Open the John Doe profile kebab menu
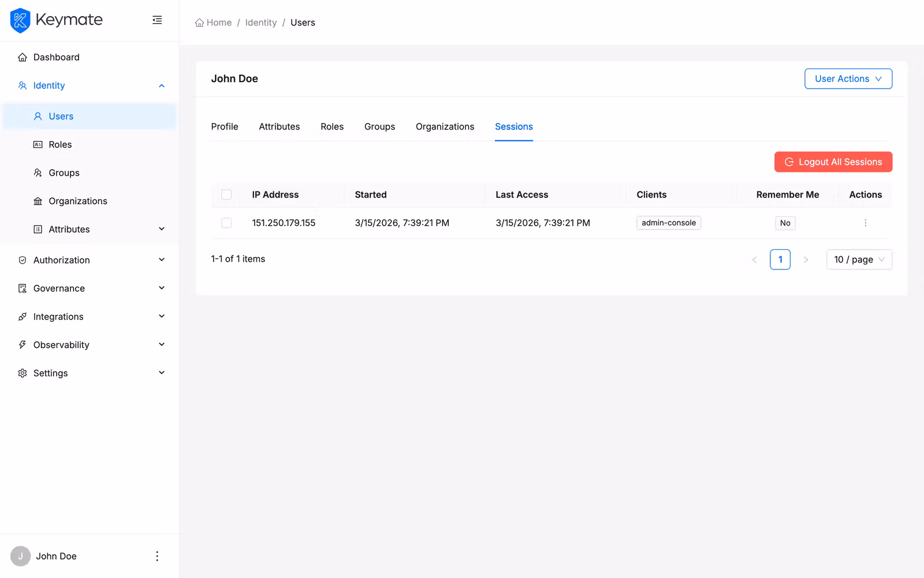Screen dimensions: 924x578 pos(157,555)
